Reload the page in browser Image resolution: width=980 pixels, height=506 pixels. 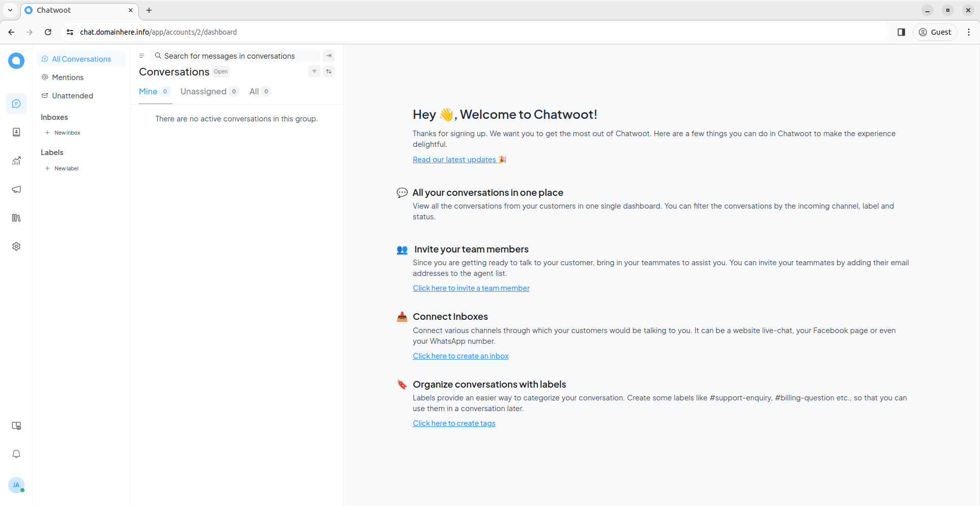pyautogui.click(x=48, y=32)
